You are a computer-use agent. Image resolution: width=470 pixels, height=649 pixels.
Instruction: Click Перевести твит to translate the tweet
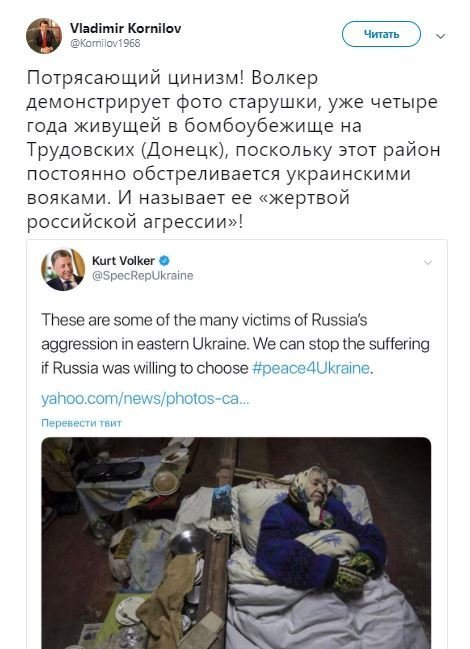(82, 423)
